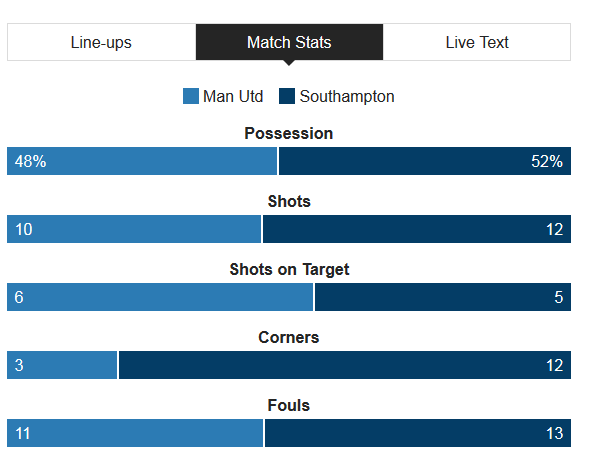Click the Corners stat heading

pos(289,337)
